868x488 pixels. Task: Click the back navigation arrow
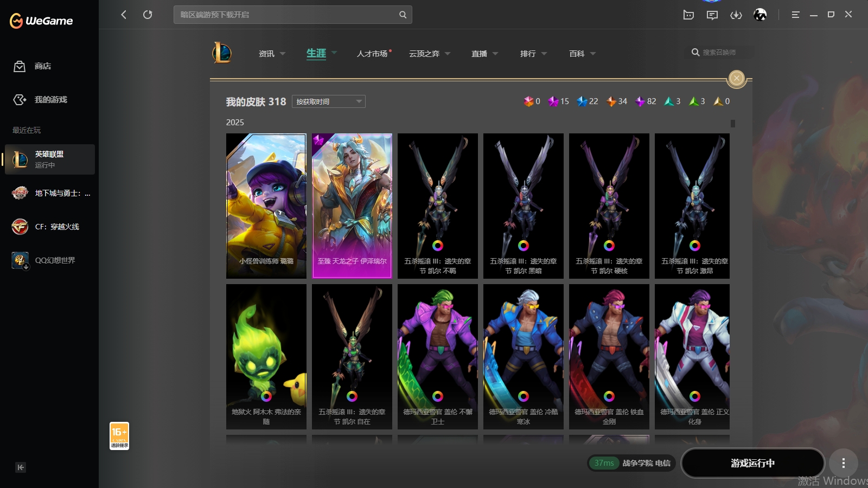click(124, 15)
